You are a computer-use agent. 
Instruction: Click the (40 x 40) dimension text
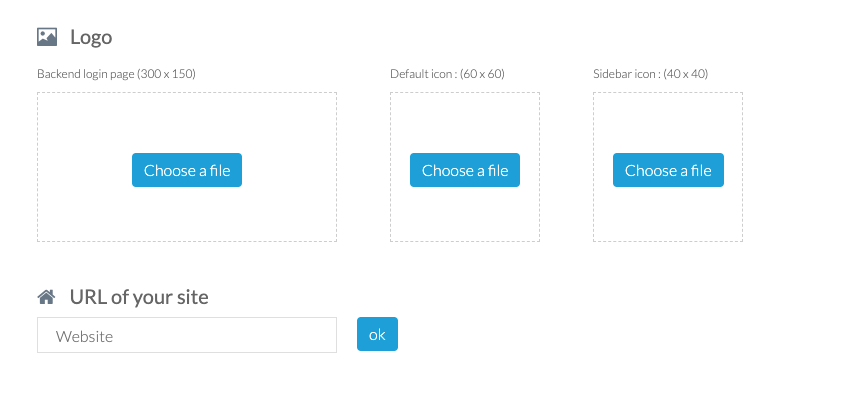coord(686,74)
